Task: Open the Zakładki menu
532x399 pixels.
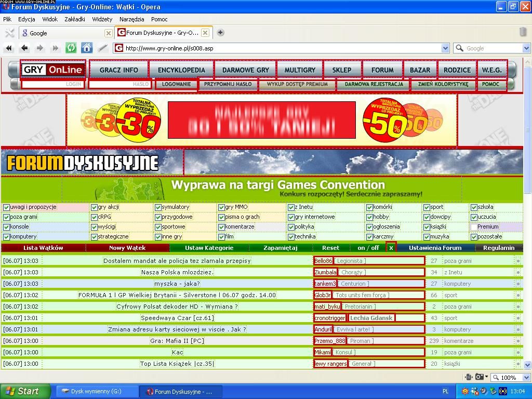Action: pyautogui.click(x=75, y=19)
